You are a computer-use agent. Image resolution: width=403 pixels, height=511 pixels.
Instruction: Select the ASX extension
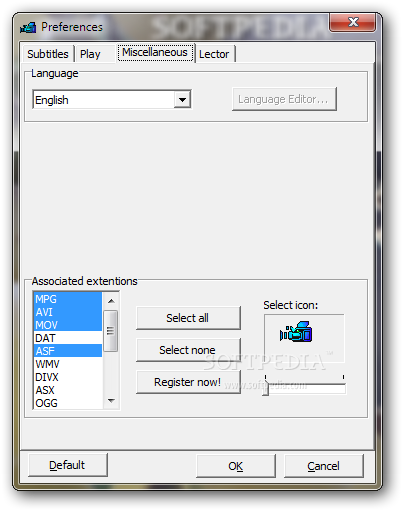pos(68,390)
